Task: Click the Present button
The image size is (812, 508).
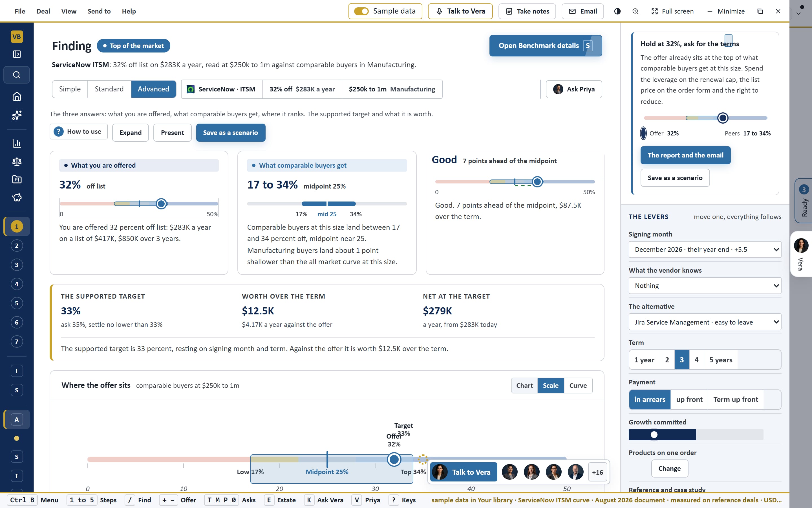Action: click(x=172, y=133)
